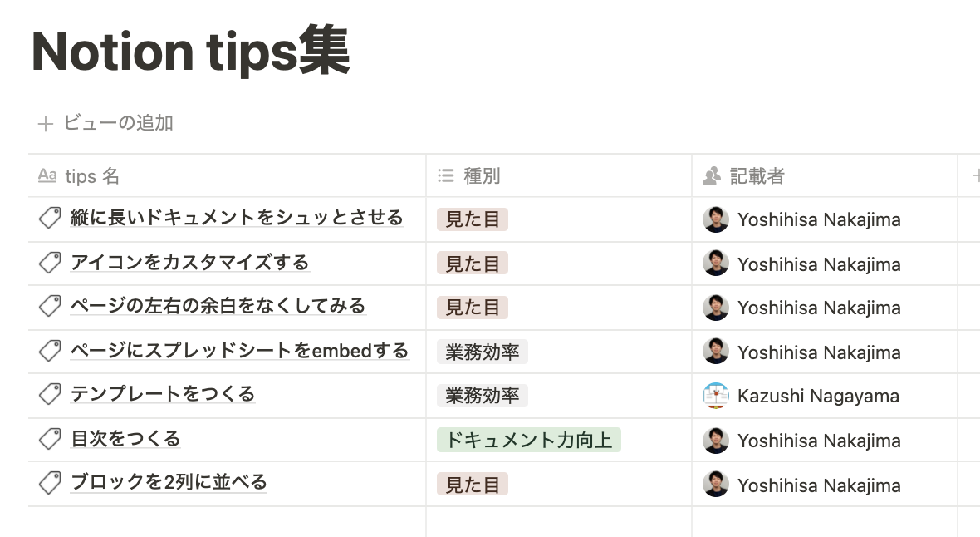Open the 記載者 column header menu
Image resolution: width=980 pixels, height=537 pixels.
825,176
